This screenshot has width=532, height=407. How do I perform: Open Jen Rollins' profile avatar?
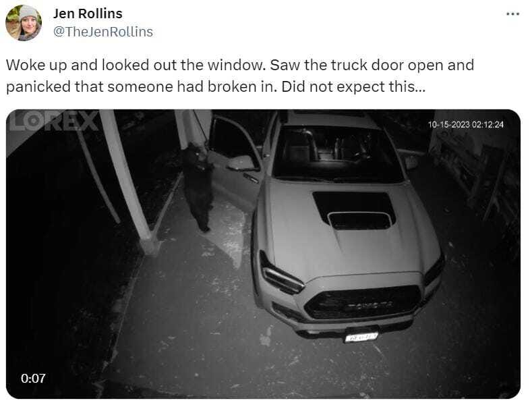coord(24,23)
